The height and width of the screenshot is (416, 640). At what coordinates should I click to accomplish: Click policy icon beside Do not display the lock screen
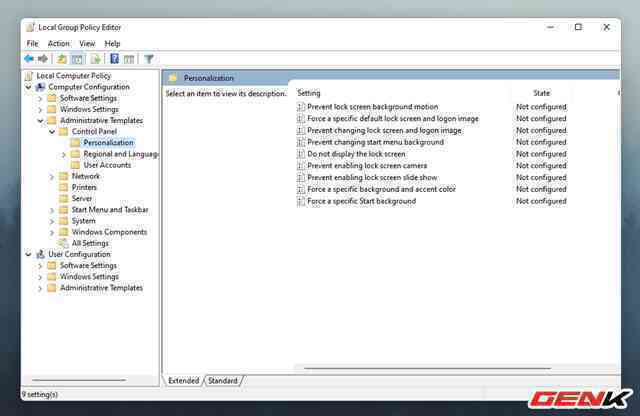pos(301,154)
